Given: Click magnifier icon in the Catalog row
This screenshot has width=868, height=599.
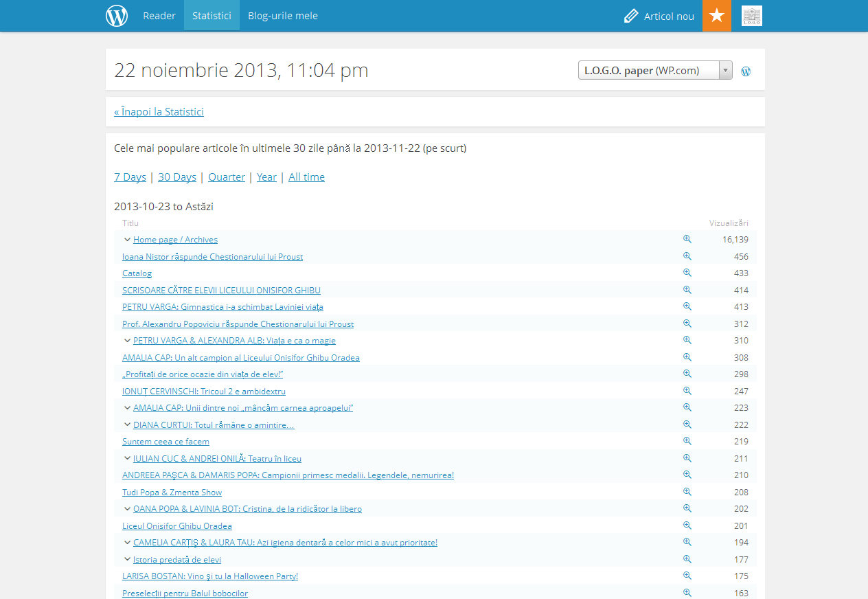Looking at the screenshot, I should click(687, 273).
